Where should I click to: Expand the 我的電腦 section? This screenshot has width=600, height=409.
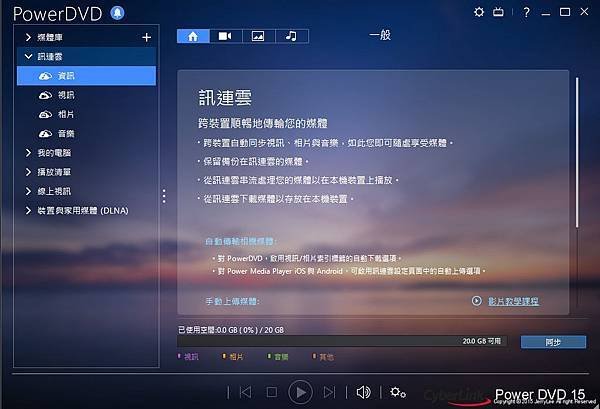(28, 153)
